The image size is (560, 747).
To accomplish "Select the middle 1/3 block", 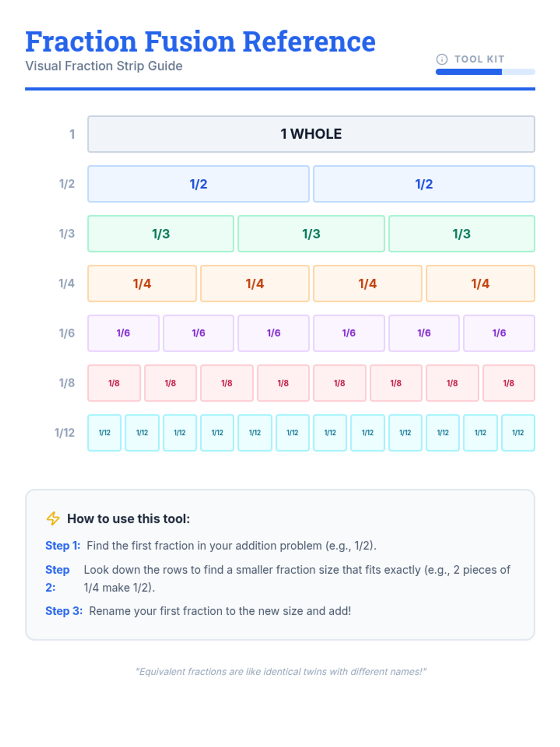I will pos(311,234).
